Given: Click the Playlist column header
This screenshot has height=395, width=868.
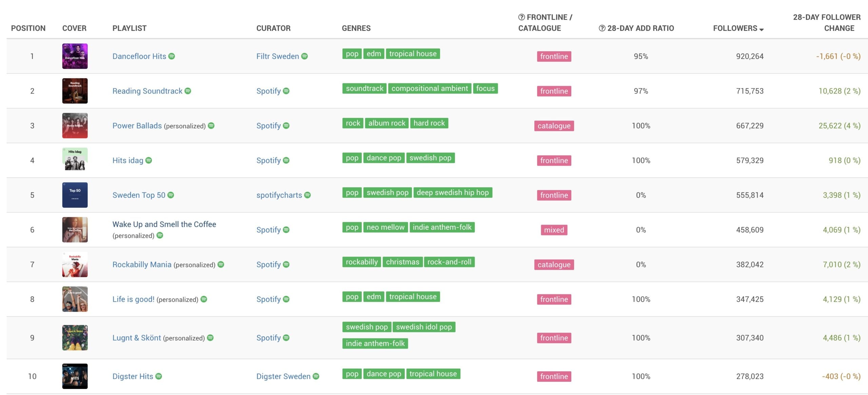Looking at the screenshot, I should pyautogui.click(x=129, y=28).
